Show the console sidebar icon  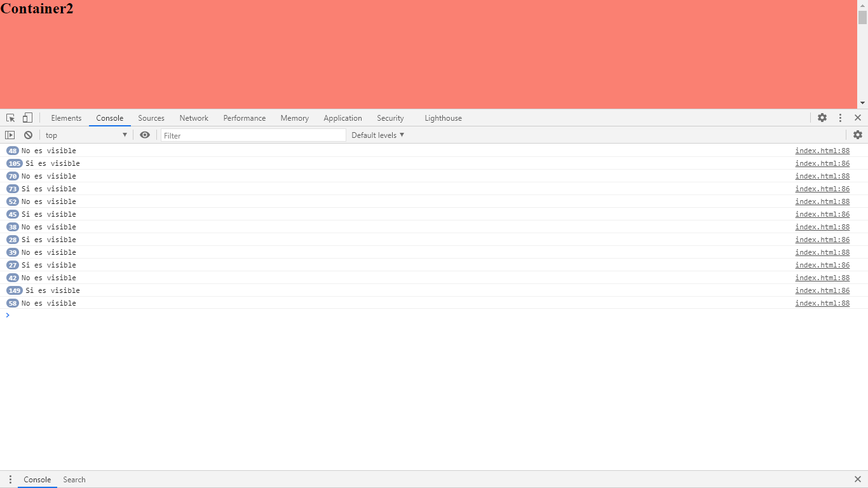coord(10,135)
